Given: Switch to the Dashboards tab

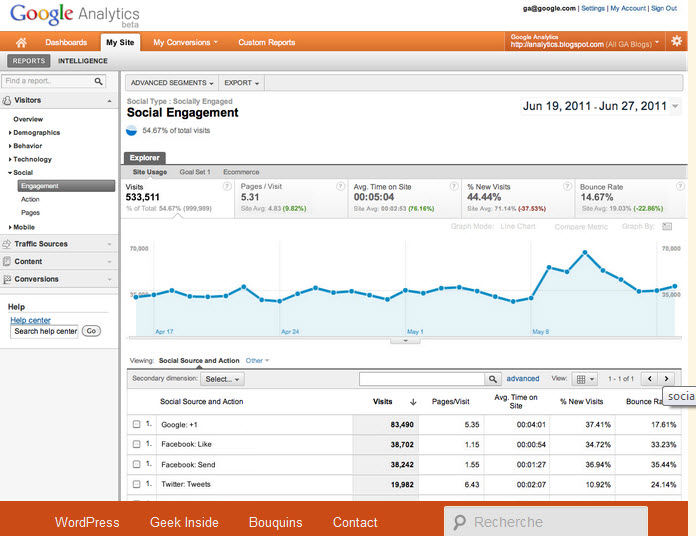Looking at the screenshot, I should pos(66,43).
